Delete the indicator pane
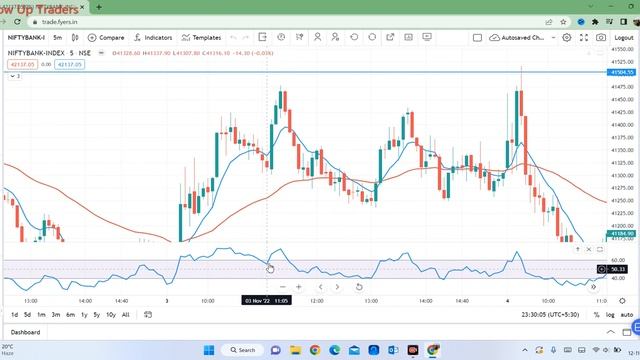Image resolution: width=640 pixels, height=360 pixels. (x=589, y=249)
